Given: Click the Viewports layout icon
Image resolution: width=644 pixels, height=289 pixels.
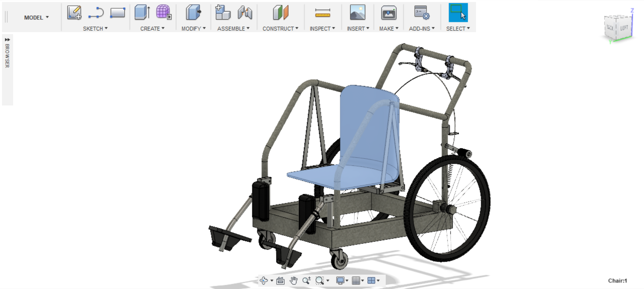Looking at the screenshot, I should pos(371,280).
